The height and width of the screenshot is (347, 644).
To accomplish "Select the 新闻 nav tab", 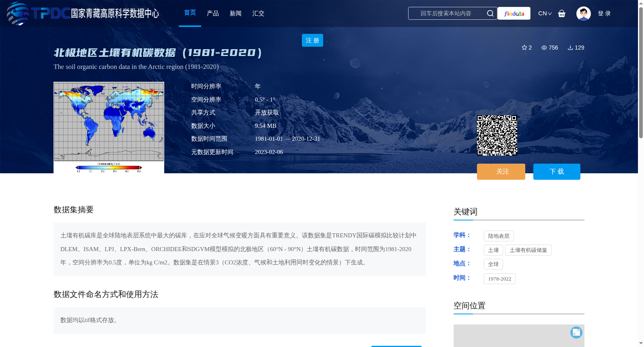I will coord(235,13).
